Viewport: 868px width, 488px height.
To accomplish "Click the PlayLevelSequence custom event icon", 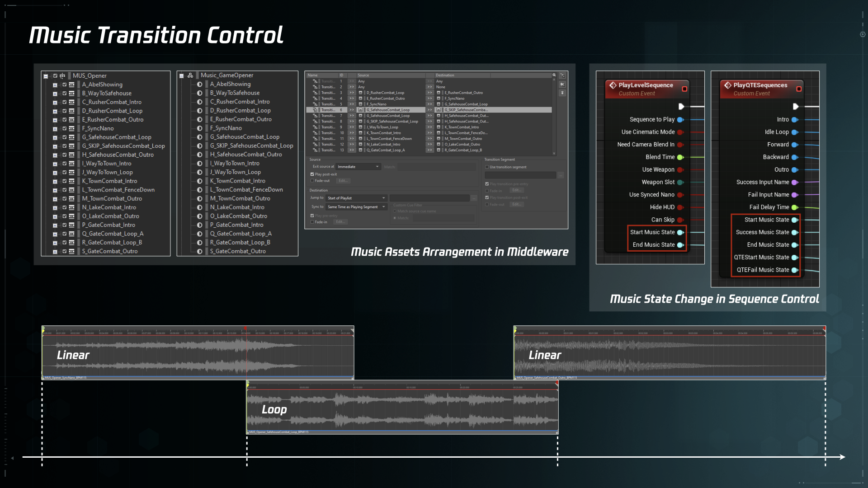I will pyautogui.click(x=613, y=84).
